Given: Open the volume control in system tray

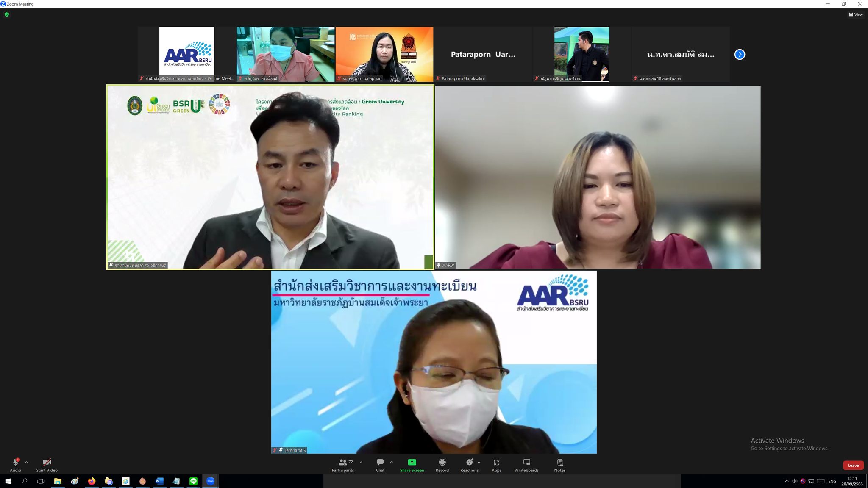Looking at the screenshot, I should point(795,481).
